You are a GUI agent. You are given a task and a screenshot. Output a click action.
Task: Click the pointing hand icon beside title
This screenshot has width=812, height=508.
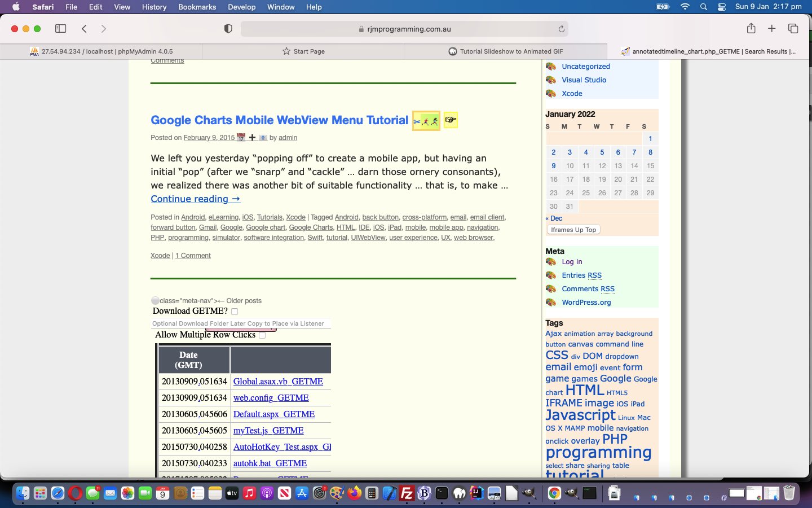(x=450, y=120)
